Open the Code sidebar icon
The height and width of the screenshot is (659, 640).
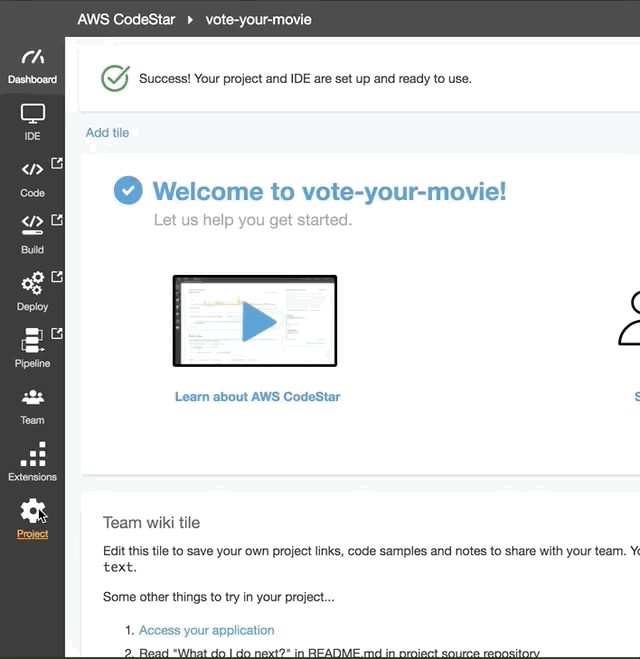pyautogui.click(x=32, y=169)
